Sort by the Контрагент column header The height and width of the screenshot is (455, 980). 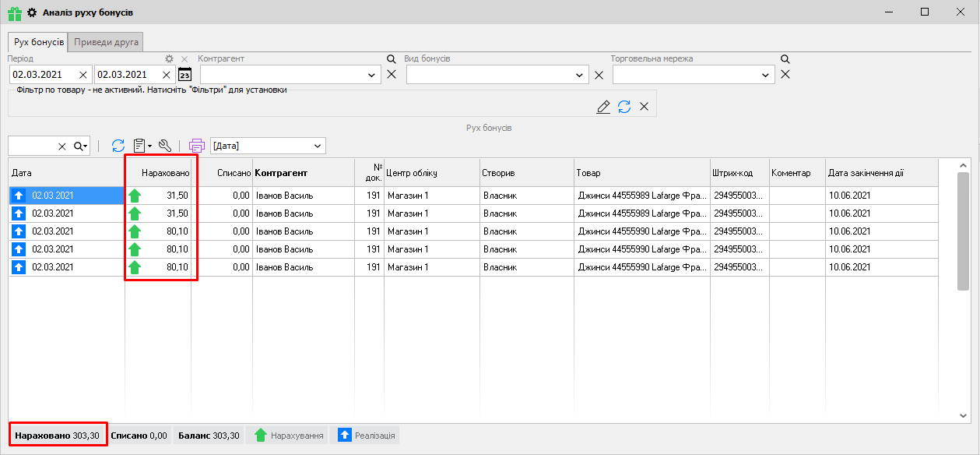pyautogui.click(x=281, y=173)
